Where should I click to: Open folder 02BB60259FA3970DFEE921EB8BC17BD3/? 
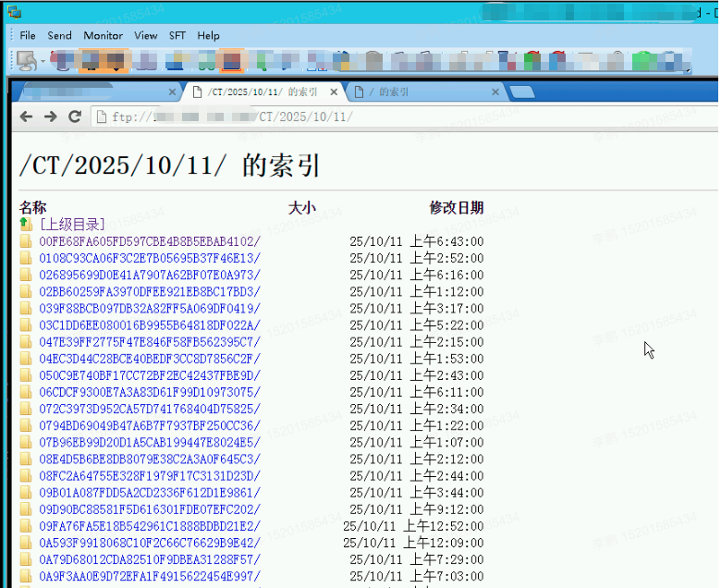coord(150,291)
